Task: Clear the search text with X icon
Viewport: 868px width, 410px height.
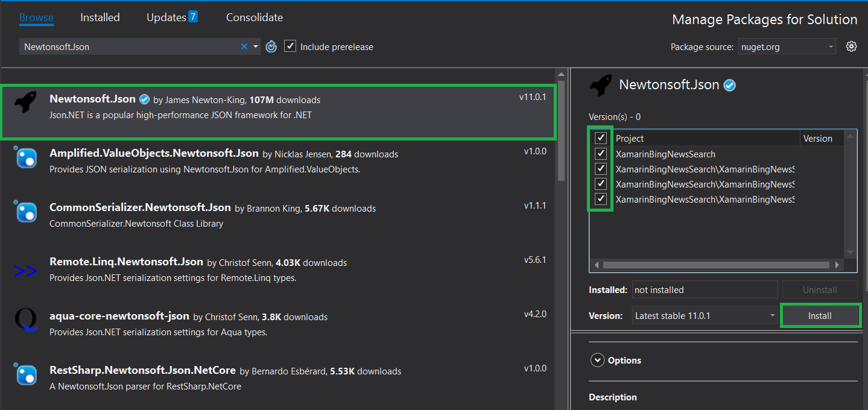Action: pos(244,46)
